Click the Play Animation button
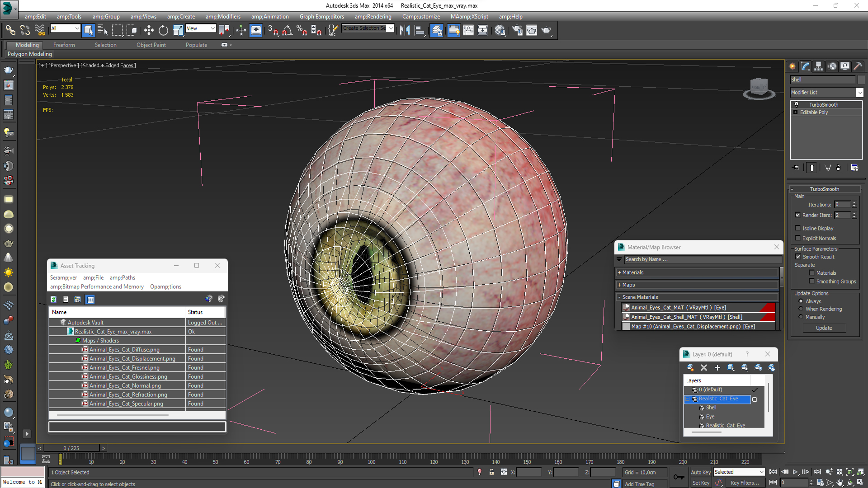Screen dimensions: 868x488 point(795,472)
